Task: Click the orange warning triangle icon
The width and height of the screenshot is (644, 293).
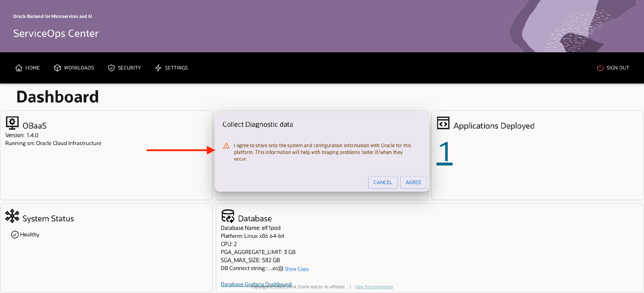Action: pyautogui.click(x=226, y=146)
